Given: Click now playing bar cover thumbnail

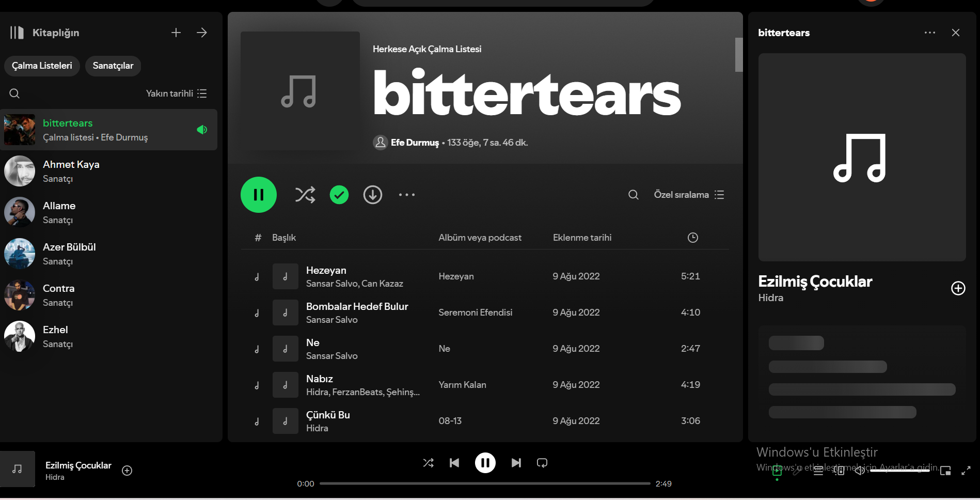Looking at the screenshot, I should (18, 469).
